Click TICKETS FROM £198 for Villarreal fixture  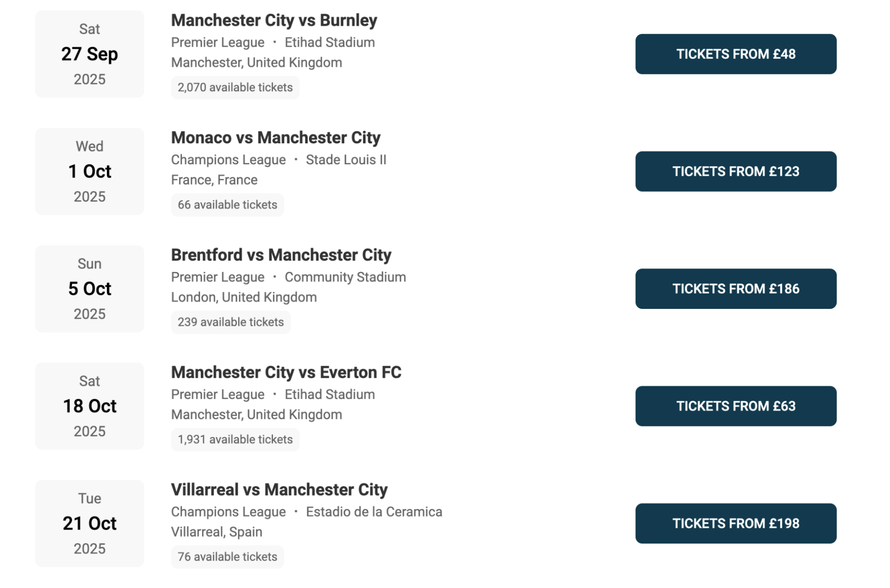(x=736, y=523)
